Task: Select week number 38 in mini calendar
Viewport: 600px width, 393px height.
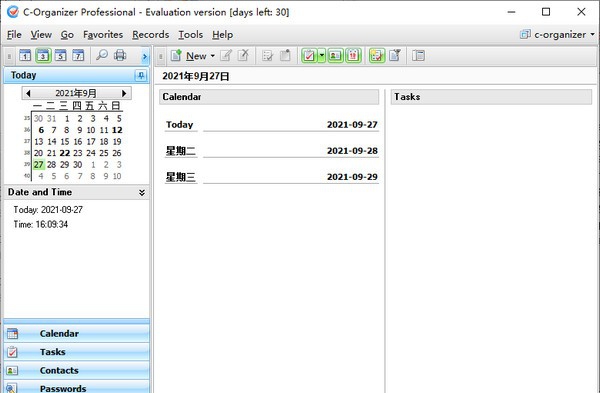Action: [x=27, y=153]
